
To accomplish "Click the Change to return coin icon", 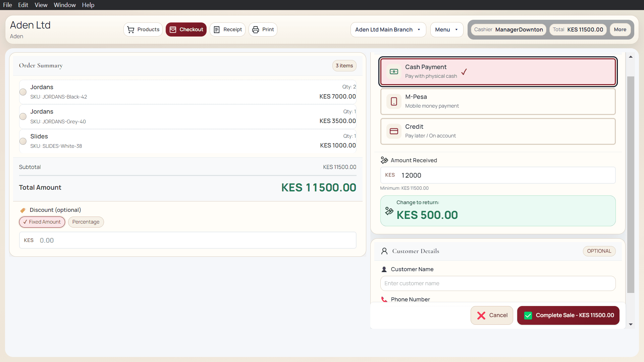I will (389, 211).
